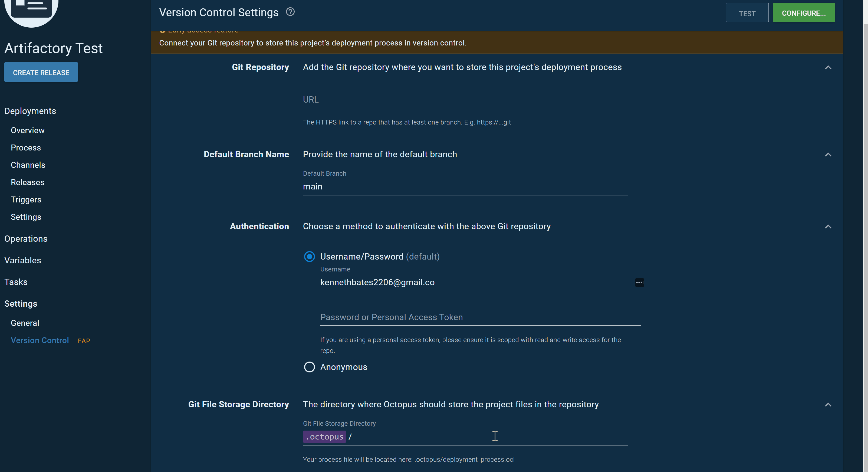Viewport: 868px width, 472px height.
Task: Navigate to the Variables section
Action: tap(22, 260)
